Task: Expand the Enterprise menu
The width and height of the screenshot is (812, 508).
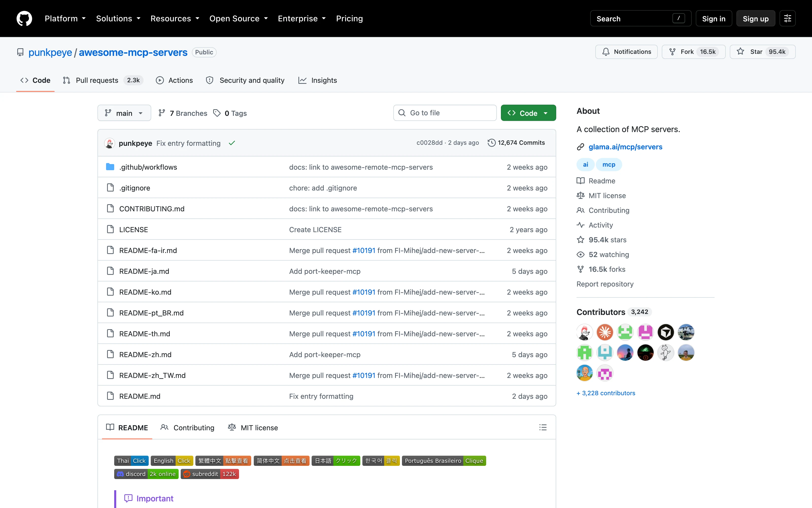Action: (x=302, y=19)
